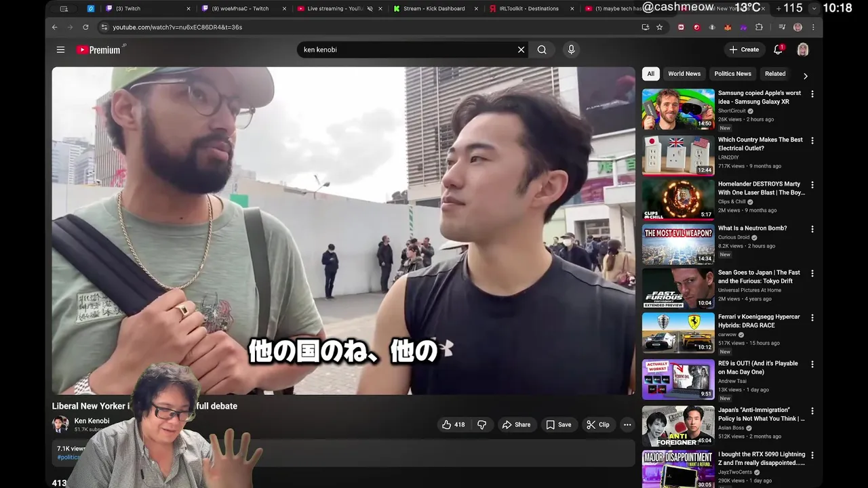Close the Stream - Kick Dashboard tab

click(x=477, y=9)
